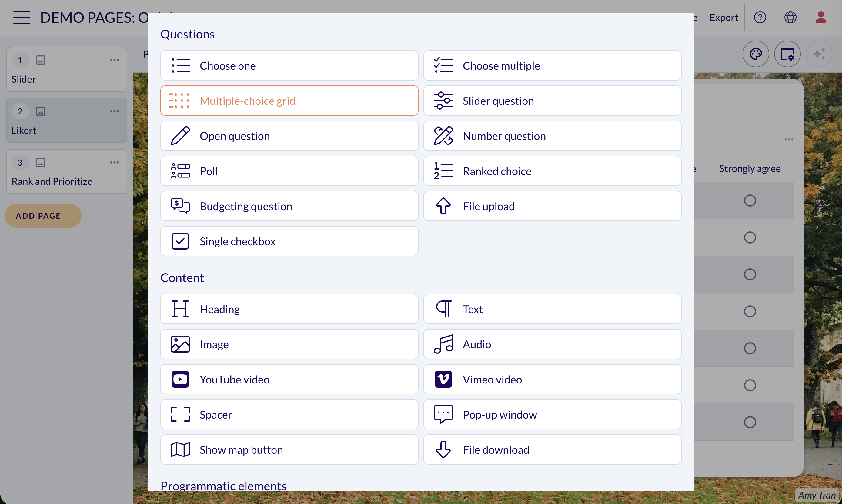The height and width of the screenshot is (504, 842).
Task: Select the last Strongly agree radio button
Action: [x=750, y=422]
